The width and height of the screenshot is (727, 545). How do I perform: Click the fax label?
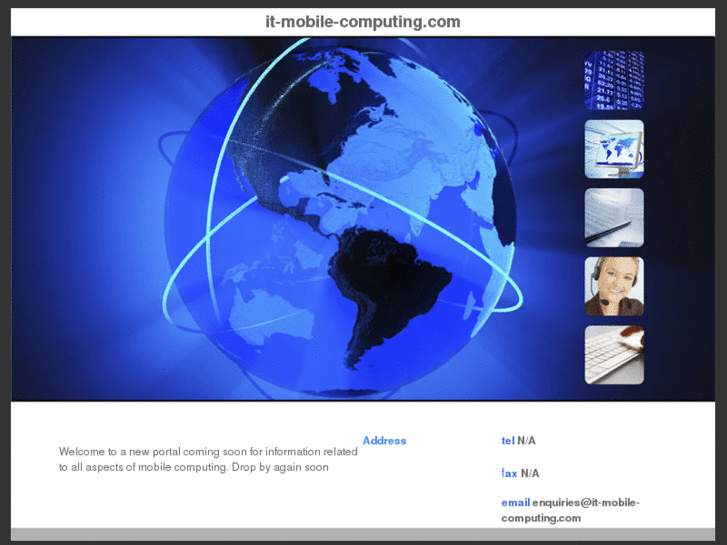click(x=509, y=473)
